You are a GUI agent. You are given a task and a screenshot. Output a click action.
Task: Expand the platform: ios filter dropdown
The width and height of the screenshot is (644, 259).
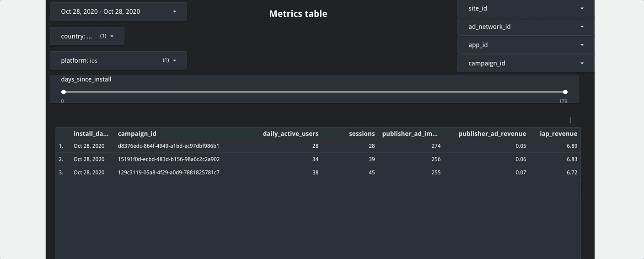[x=118, y=60]
